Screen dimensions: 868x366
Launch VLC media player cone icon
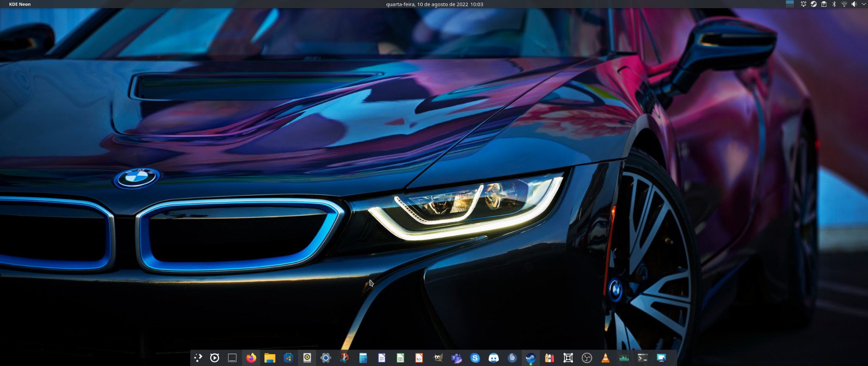click(605, 358)
